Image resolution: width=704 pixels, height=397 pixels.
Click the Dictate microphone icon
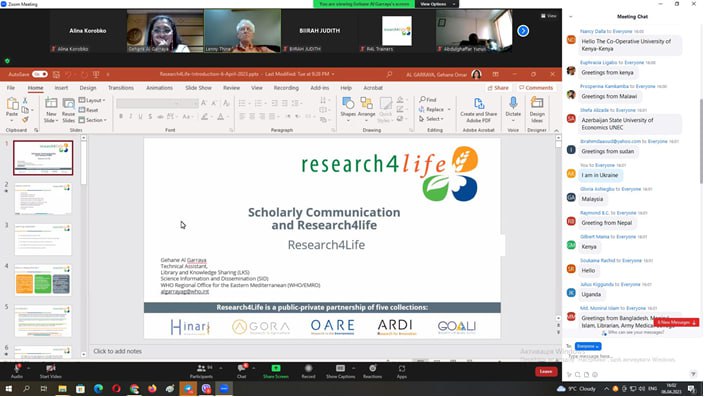[x=513, y=103]
